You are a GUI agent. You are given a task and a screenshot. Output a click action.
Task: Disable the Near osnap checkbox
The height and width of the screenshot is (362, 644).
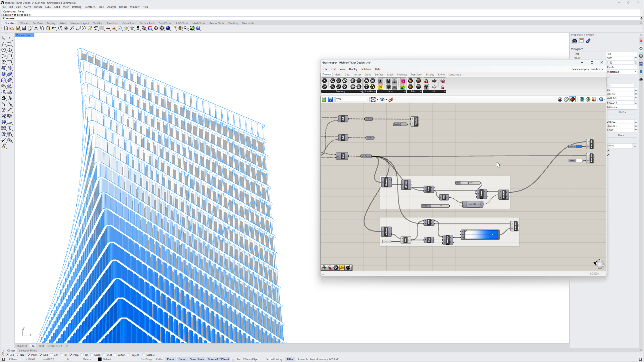[17, 355]
